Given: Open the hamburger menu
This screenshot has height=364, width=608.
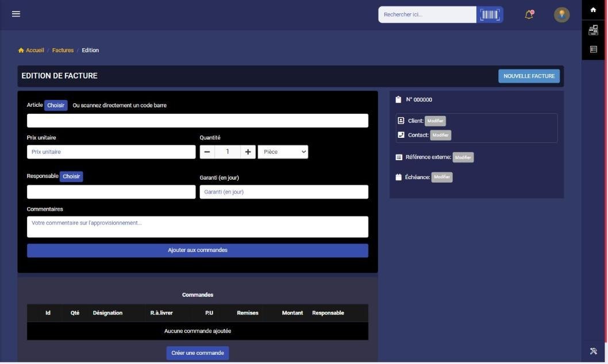Looking at the screenshot, I should click(x=16, y=14).
